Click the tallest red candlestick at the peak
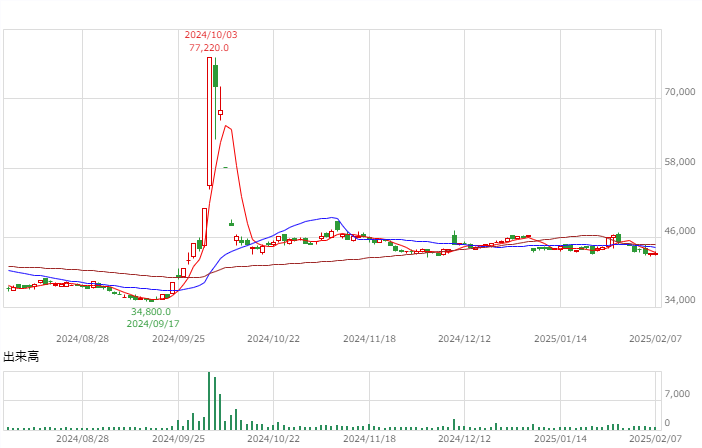Image resolution: width=702 pixels, height=448 pixels. [209, 121]
